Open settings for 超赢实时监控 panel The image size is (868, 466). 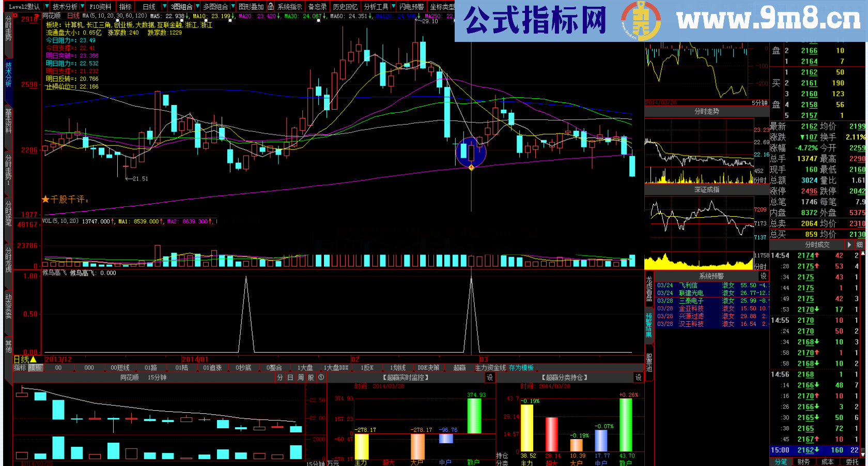click(x=490, y=378)
